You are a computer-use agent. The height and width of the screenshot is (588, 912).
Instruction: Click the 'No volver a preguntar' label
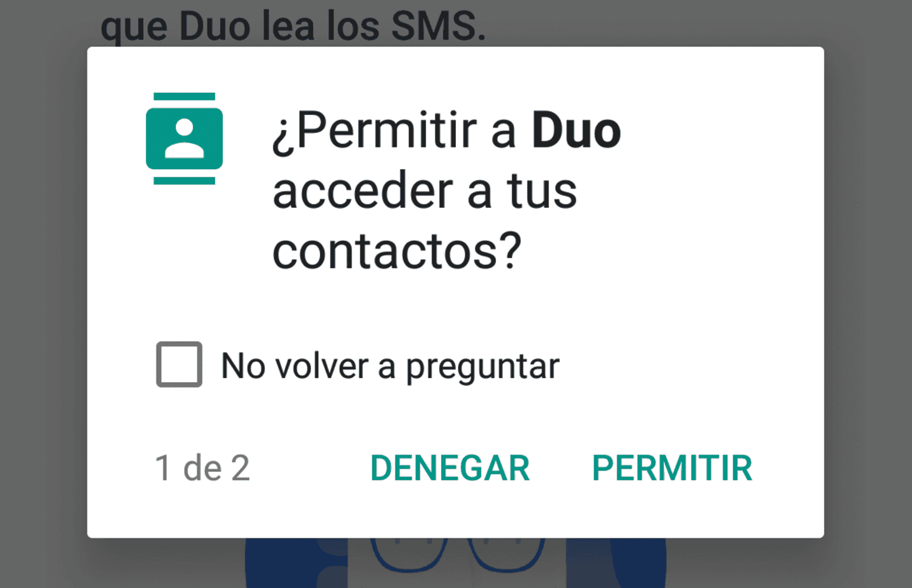tap(390, 366)
